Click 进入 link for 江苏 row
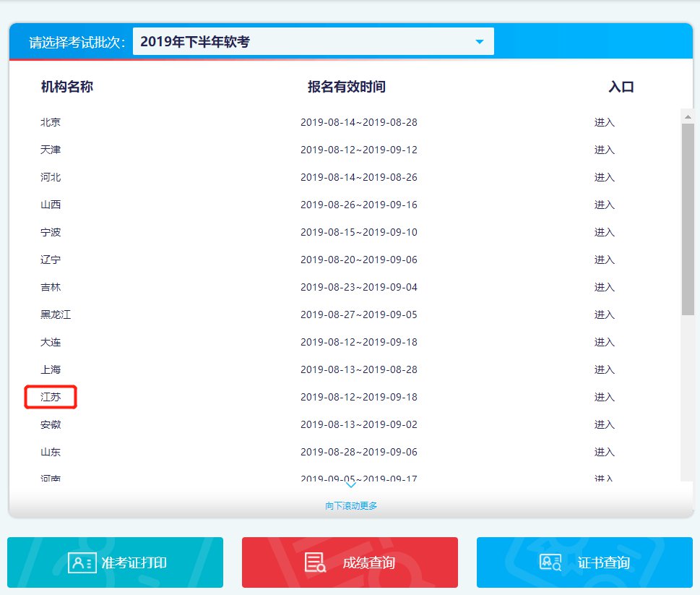Screen dimensions: 700x595 [604, 397]
